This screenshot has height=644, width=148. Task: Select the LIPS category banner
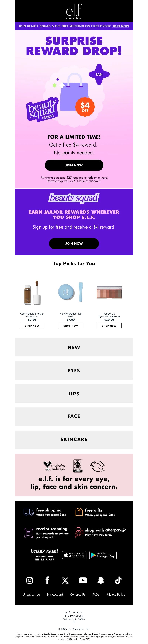coord(74,393)
